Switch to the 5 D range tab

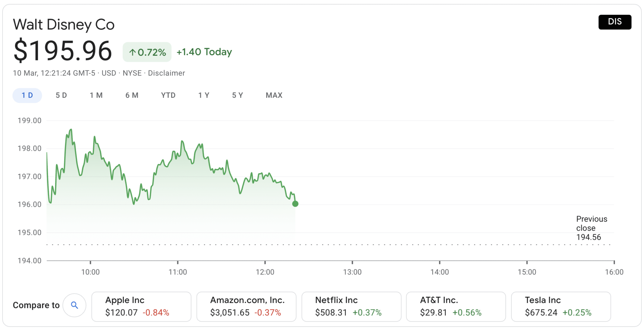tap(61, 95)
